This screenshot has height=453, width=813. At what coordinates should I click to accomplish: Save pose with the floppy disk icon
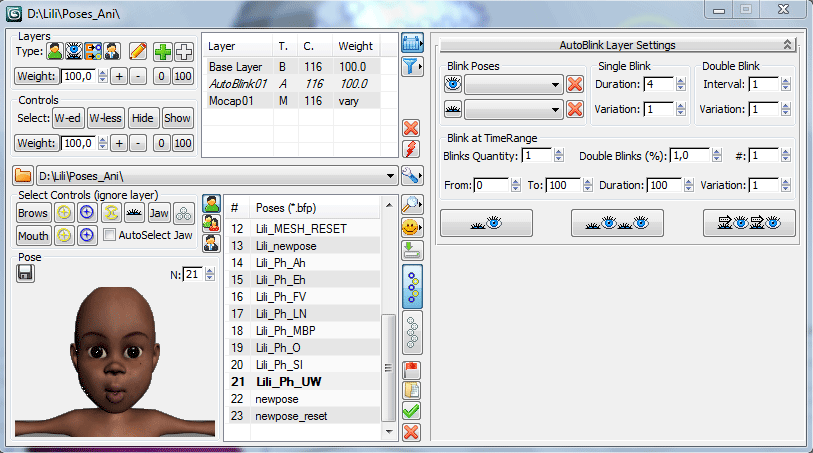pyautogui.click(x=26, y=273)
